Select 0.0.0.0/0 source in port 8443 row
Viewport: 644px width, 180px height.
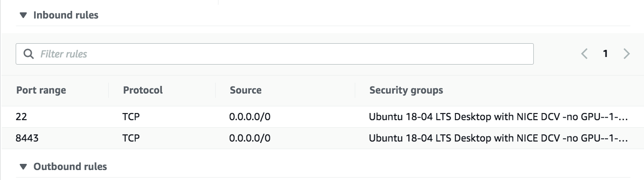tap(250, 138)
